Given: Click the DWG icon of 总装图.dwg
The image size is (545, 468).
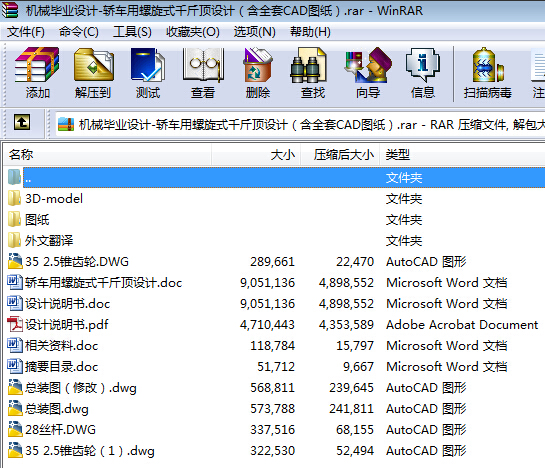Looking at the screenshot, I should (x=15, y=408).
